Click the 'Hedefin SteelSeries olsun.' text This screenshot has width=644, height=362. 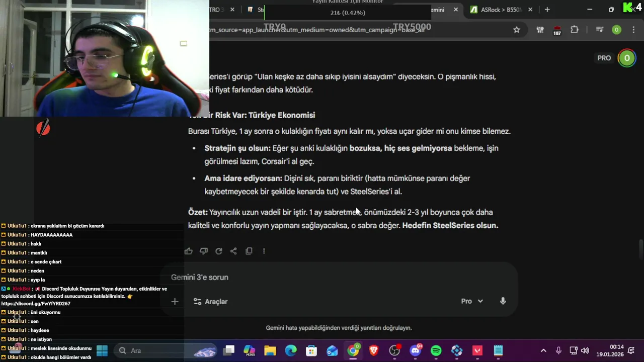(450, 225)
